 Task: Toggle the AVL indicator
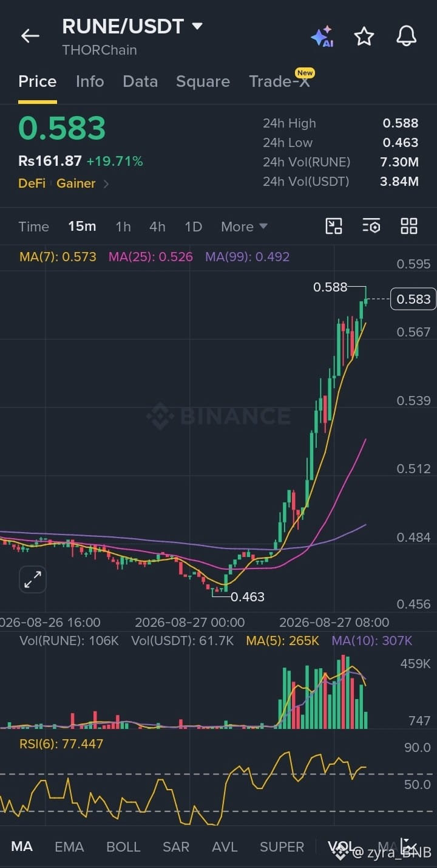(225, 847)
